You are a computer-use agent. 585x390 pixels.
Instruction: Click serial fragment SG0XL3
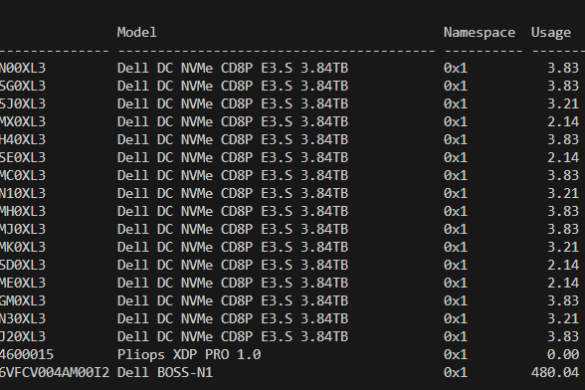(x=23, y=86)
